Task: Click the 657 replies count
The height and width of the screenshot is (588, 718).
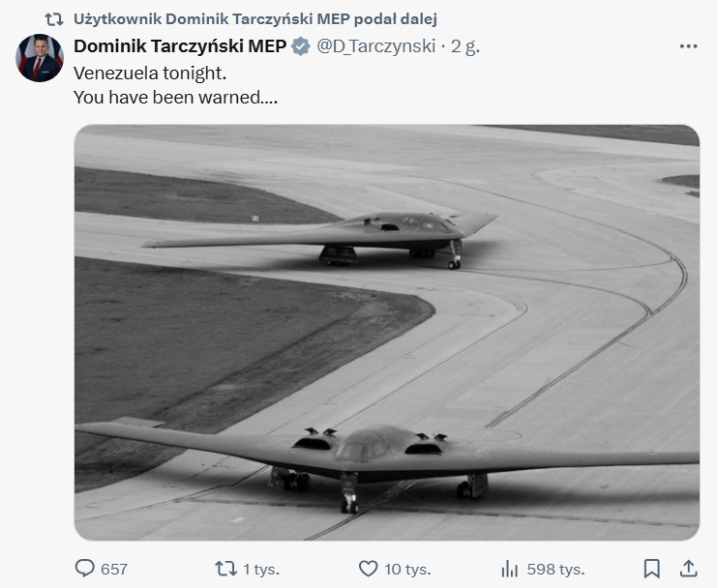Action: [x=114, y=569]
